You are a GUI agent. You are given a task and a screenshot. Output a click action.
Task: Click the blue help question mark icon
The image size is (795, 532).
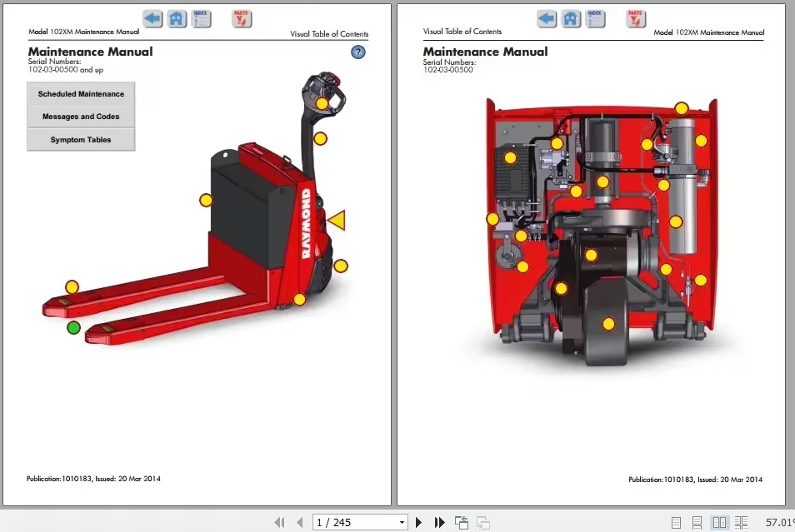pyautogui.click(x=358, y=52)
